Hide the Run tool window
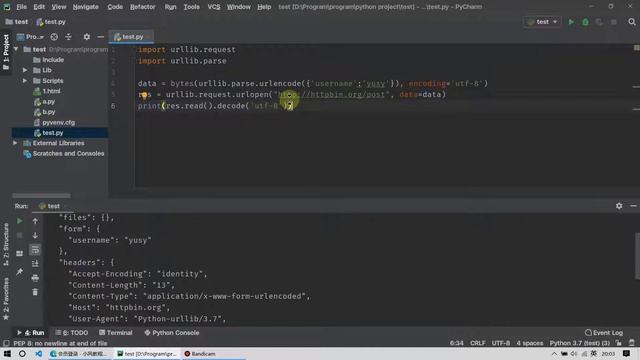This screenshot has width=640, height=360. pos(633,206)
